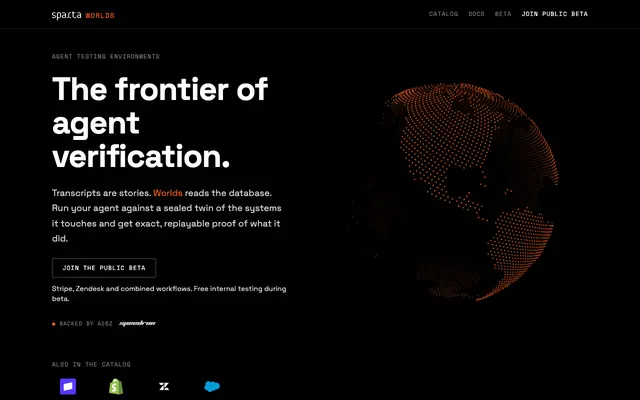The image size is (640, 400).
Task: Open the Catalog nav item
Action: pyautogui.click(x=443, y=14)
